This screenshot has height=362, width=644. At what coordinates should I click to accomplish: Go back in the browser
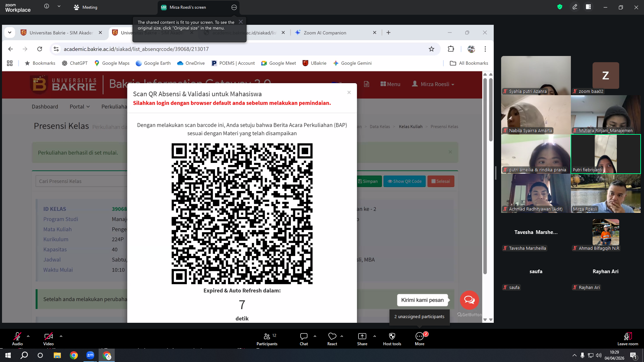coord(10,49)
